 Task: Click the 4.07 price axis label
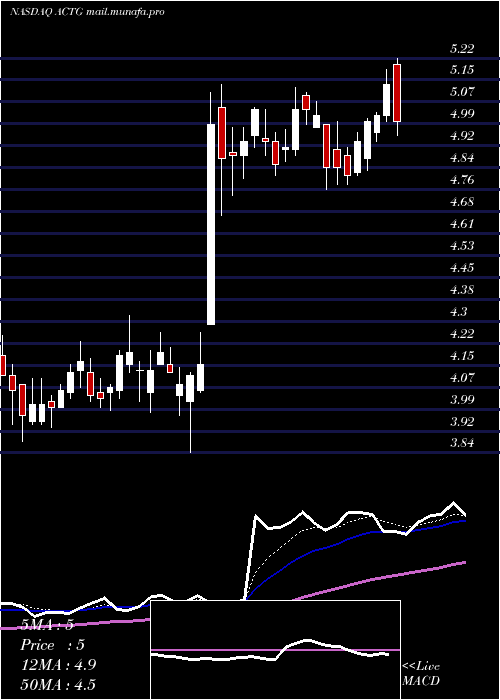462,378
